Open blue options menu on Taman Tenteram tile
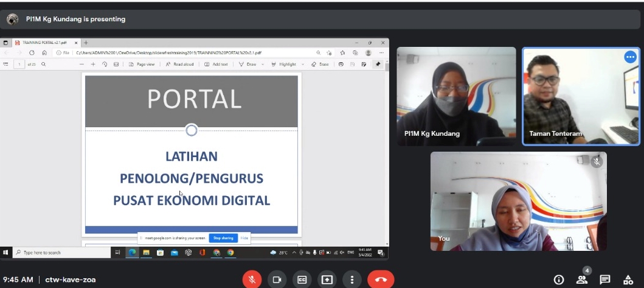Image resolution: width=644 pixels, height=288 pixels. point(630,57)
